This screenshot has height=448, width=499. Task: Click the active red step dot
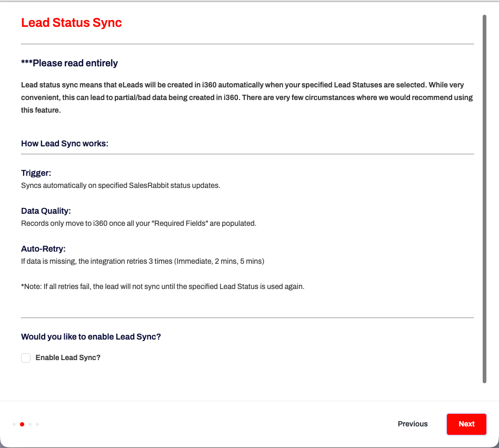22,424
